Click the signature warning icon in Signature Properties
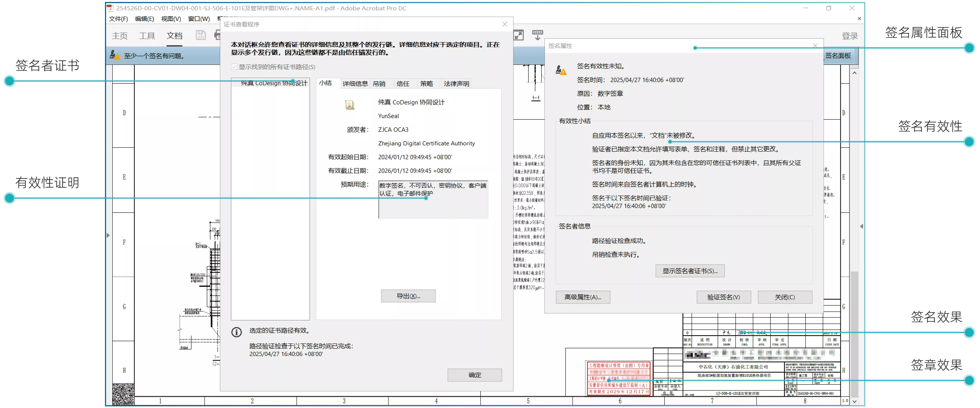980x408 pixels. [x=561, y=70]
